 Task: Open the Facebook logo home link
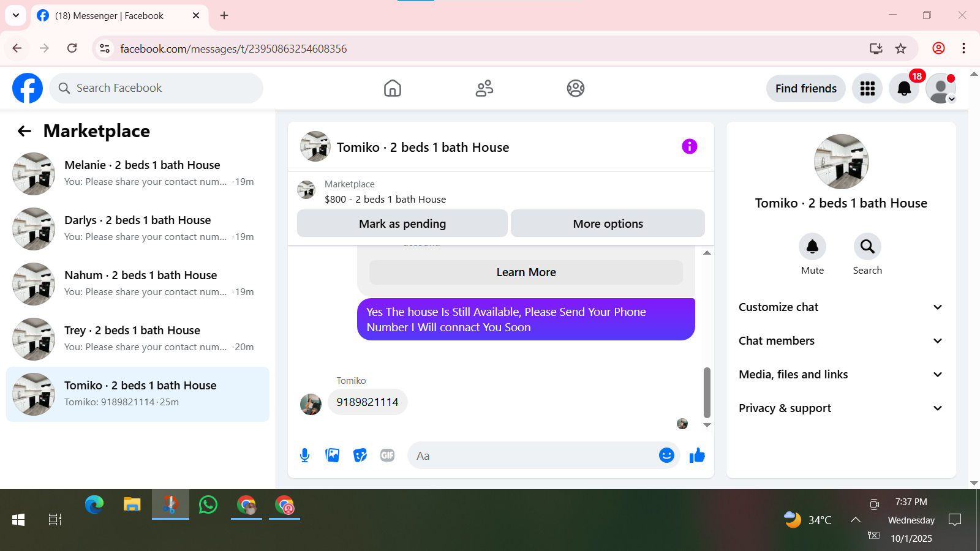pyautogui.click(x=28, y=88)
